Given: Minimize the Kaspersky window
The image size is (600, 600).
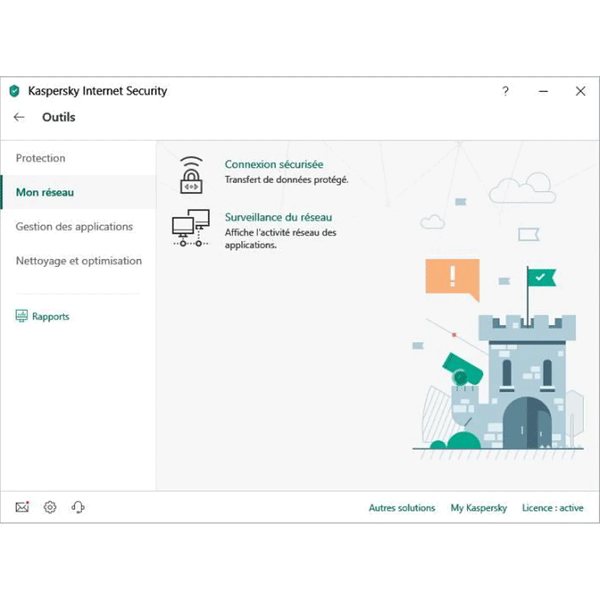Looking at the screenshot, I should tap(543, 91).
